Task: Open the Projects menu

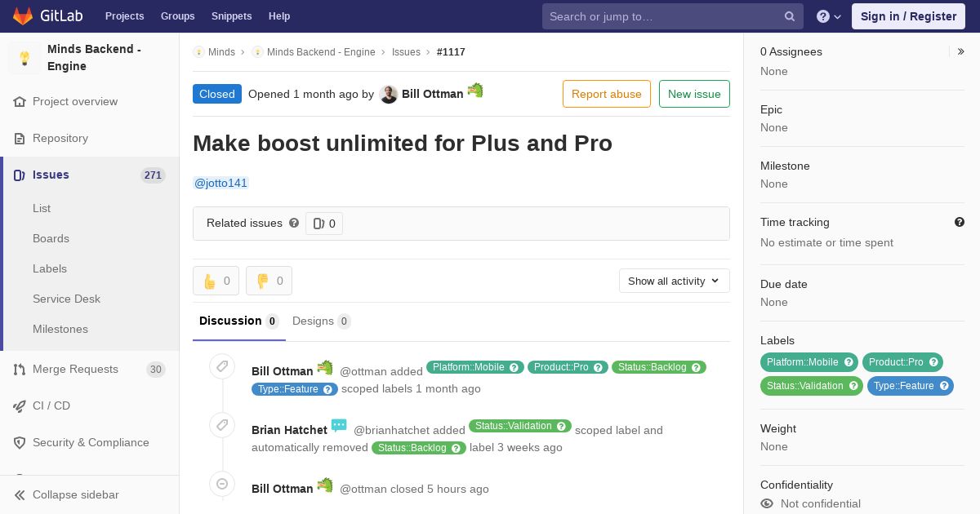Action: point(124,16)
